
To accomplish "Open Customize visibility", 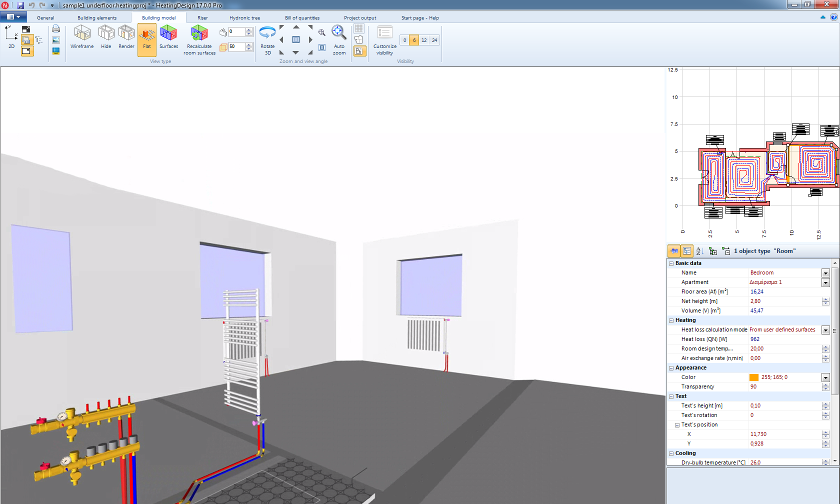I will coord(384,40).
